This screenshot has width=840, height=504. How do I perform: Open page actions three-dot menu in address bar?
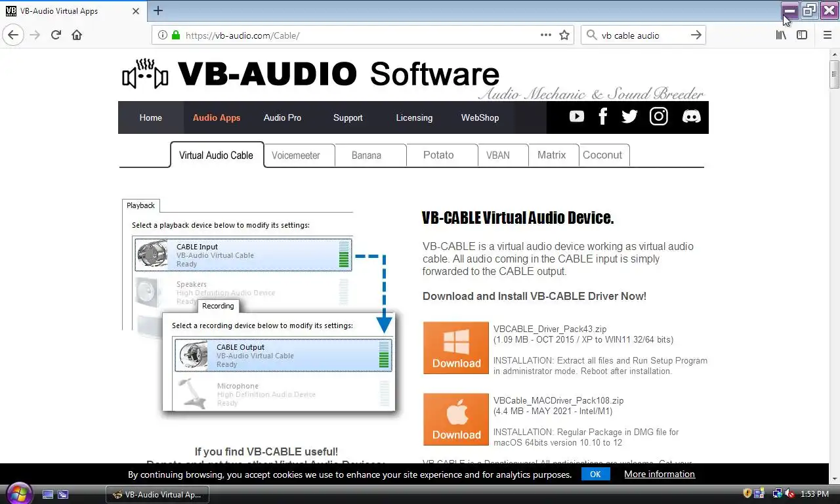tap(545, 35)
